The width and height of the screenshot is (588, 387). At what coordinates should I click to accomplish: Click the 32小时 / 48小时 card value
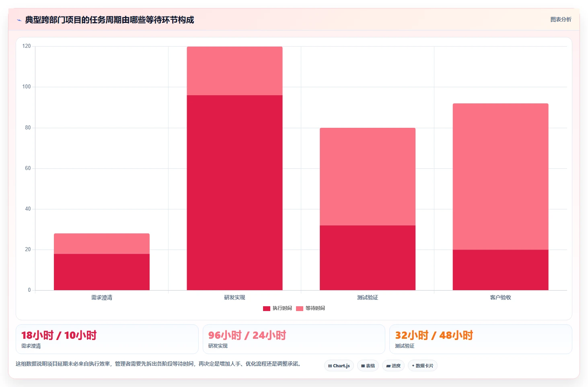(x=434, y=335)
